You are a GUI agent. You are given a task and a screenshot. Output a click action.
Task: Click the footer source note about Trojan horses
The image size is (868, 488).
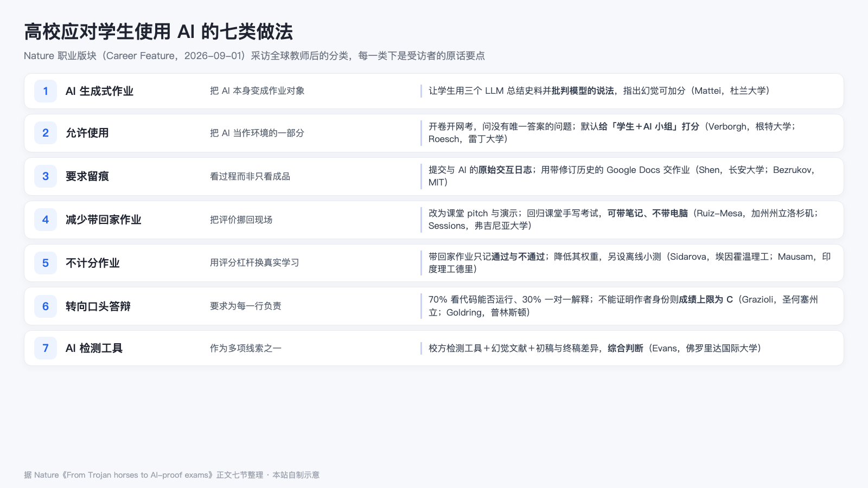(x=172, y=475)
